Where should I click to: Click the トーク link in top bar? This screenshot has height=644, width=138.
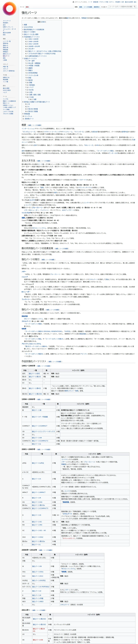click(90, 2)
